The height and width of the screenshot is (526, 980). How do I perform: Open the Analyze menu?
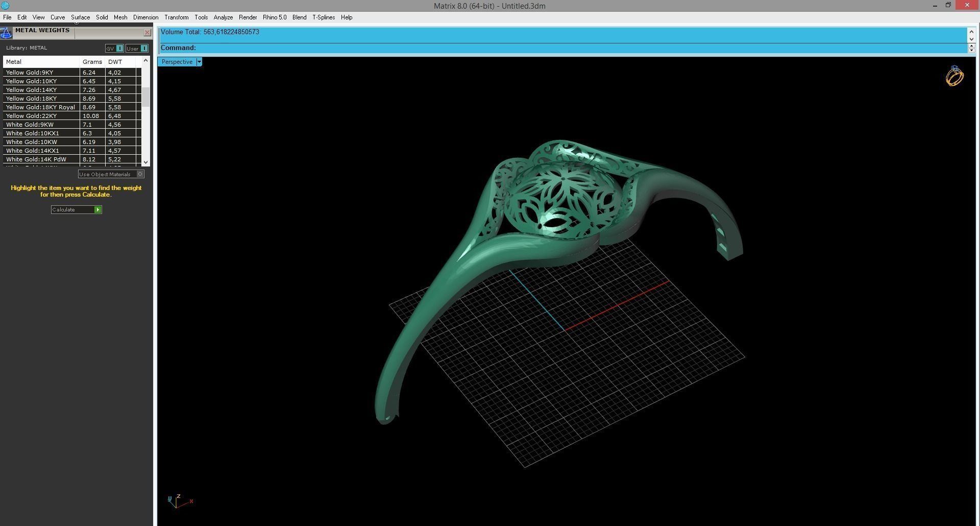[223, 17]
